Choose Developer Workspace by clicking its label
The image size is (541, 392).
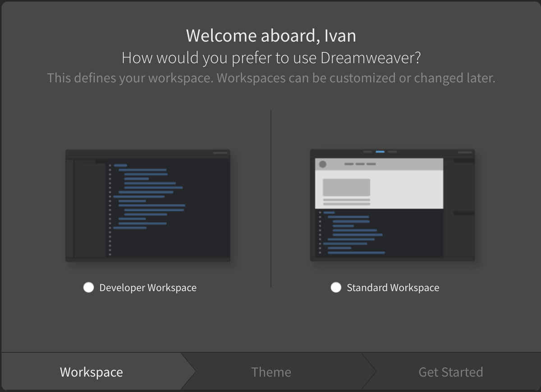[147, 287]
